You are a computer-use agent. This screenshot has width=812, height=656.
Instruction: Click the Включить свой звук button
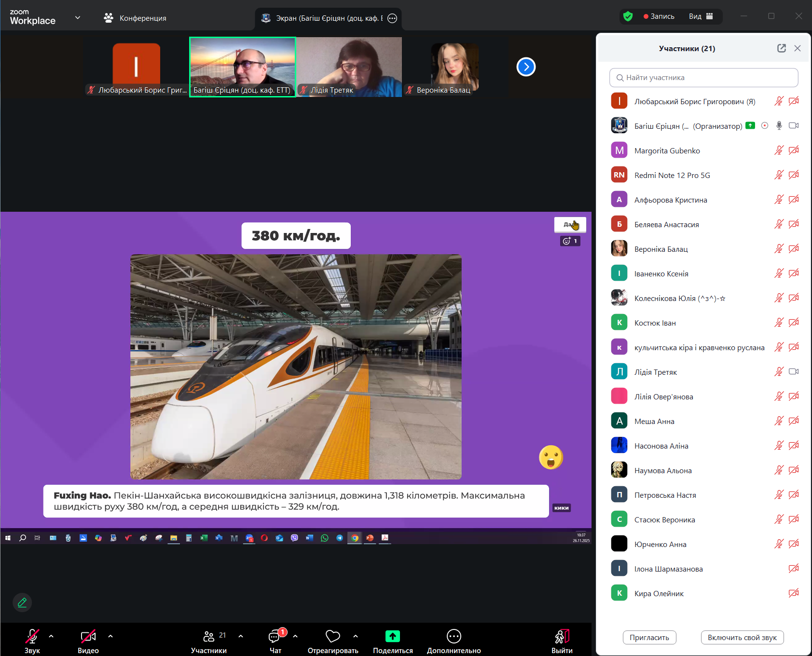[742, 638]
